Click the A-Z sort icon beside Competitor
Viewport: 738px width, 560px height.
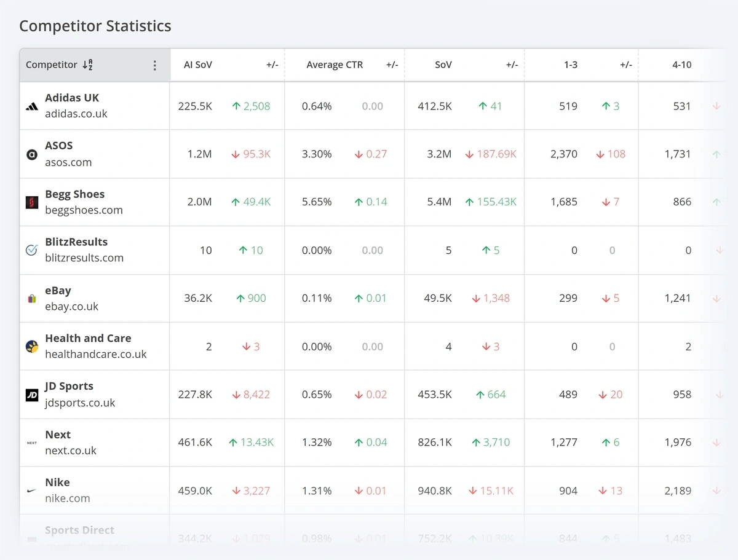pyautogui.click(x=87, y=65)
